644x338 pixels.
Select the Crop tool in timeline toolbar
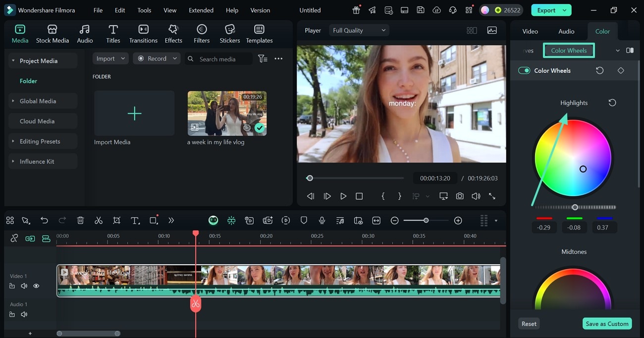point(117,221)
